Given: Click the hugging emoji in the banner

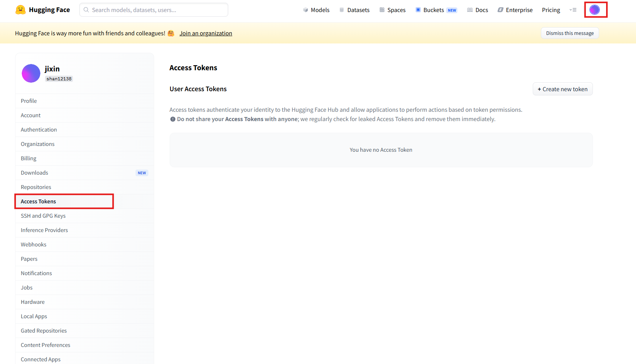Looking at the screenshot, I should click(171, 33).
